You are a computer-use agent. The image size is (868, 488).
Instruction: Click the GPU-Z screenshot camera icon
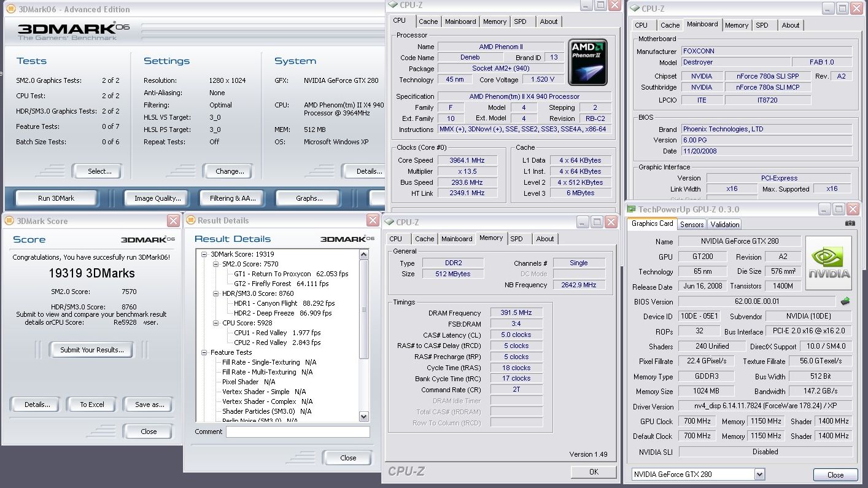(850, 223)
